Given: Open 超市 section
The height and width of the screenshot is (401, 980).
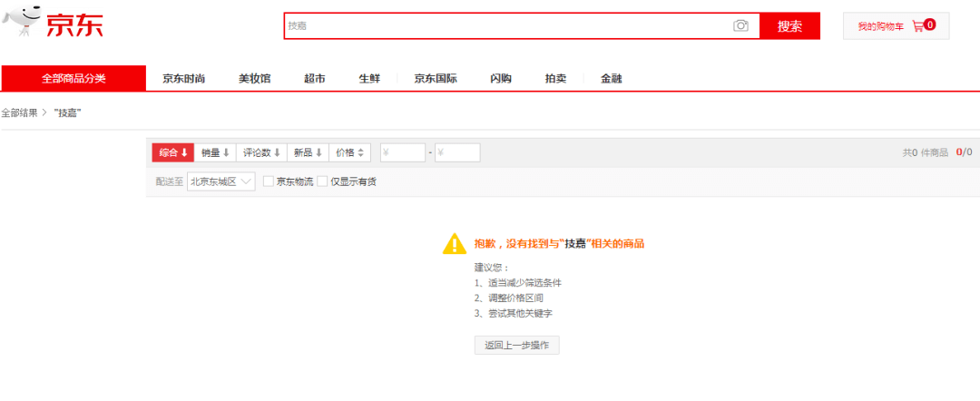Looking at the screenshot, I should pyautogui.click(x=314, y=79).
